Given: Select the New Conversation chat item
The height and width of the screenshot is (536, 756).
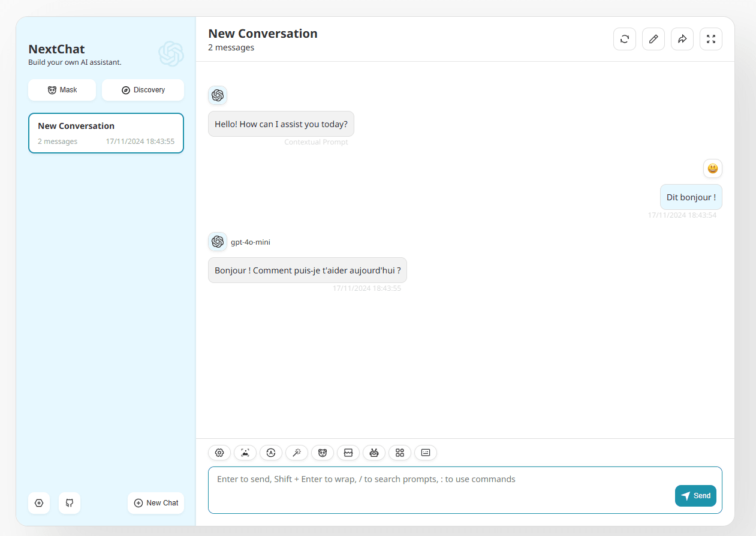Looking at the screenshot, I should click(106, 133).
